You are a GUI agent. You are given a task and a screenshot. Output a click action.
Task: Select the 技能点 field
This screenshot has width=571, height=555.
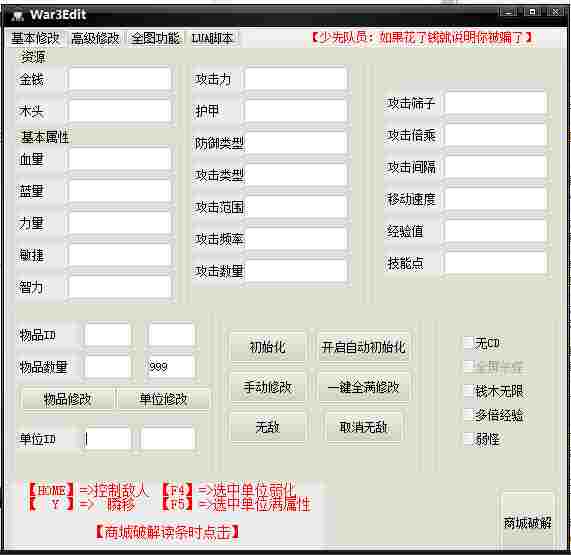click(495, 263)
